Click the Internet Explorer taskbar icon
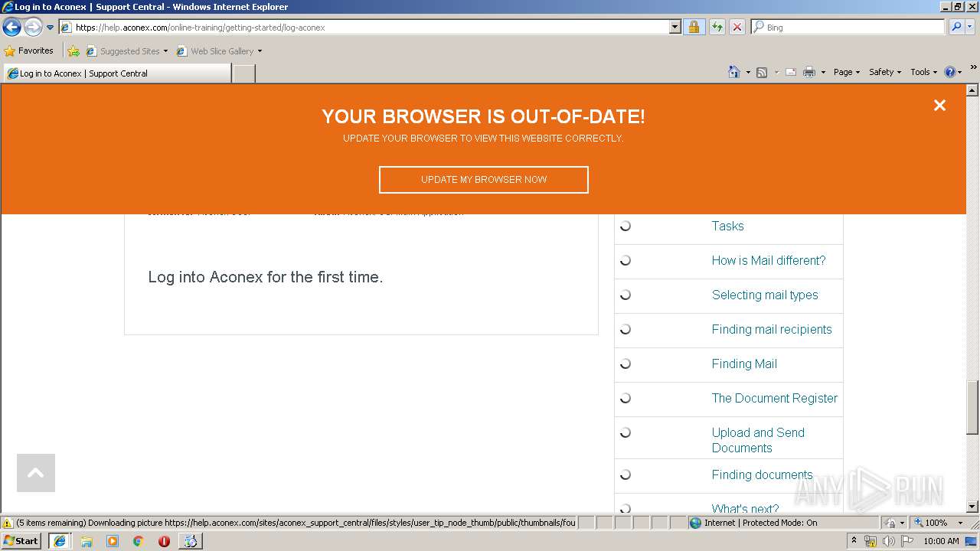 [x=60, y=540]
